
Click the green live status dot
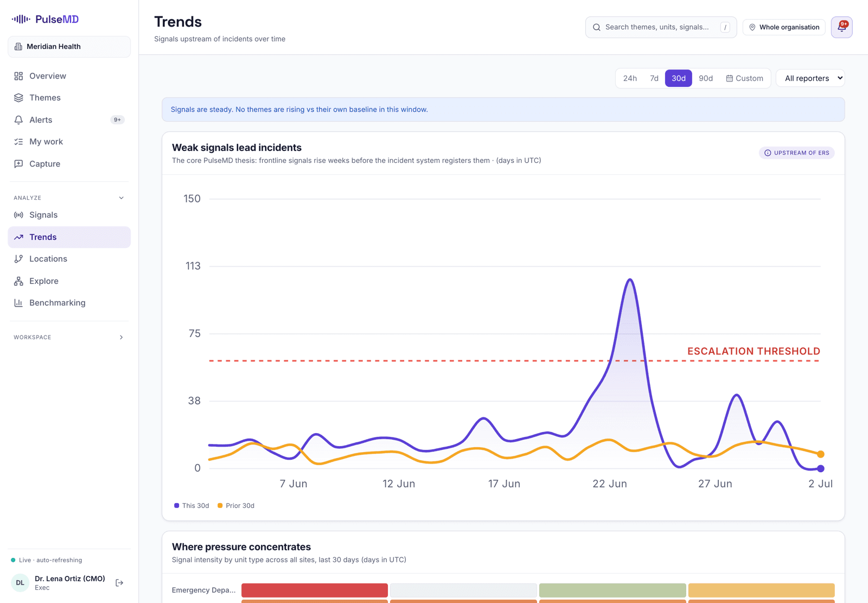(13, 560)
